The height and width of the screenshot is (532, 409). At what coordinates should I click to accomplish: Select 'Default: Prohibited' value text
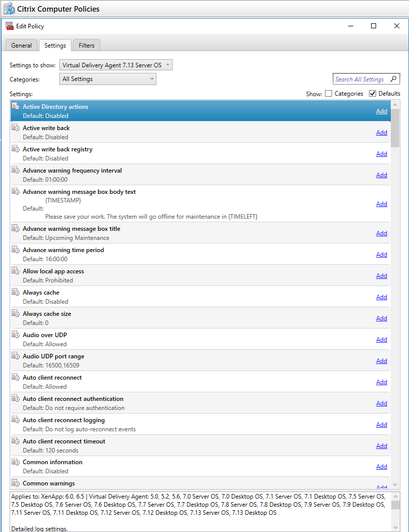(48, 280)
